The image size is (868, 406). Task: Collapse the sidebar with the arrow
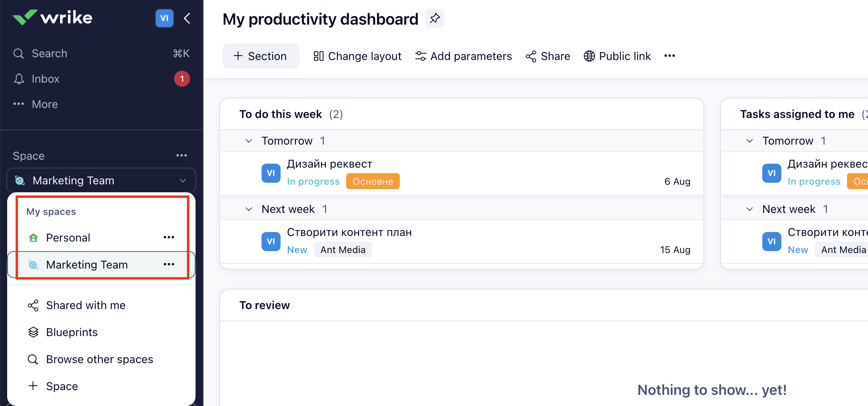tap(187, 18)
